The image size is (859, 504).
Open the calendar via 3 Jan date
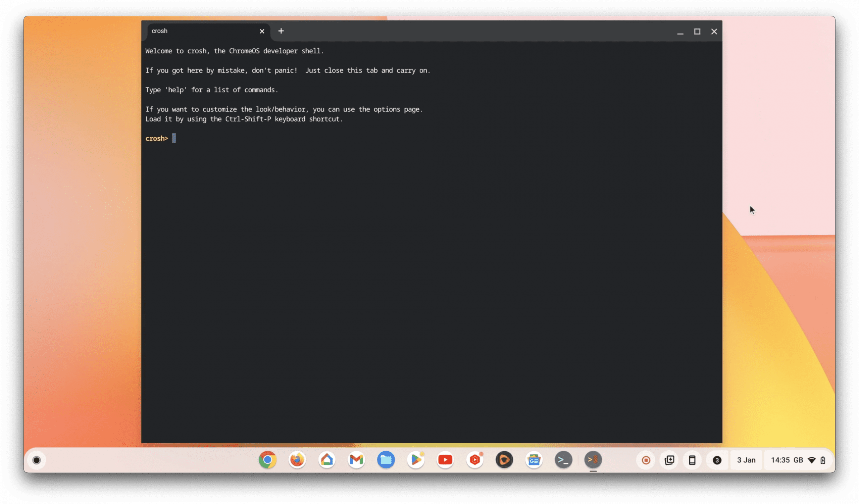[746, 460]
